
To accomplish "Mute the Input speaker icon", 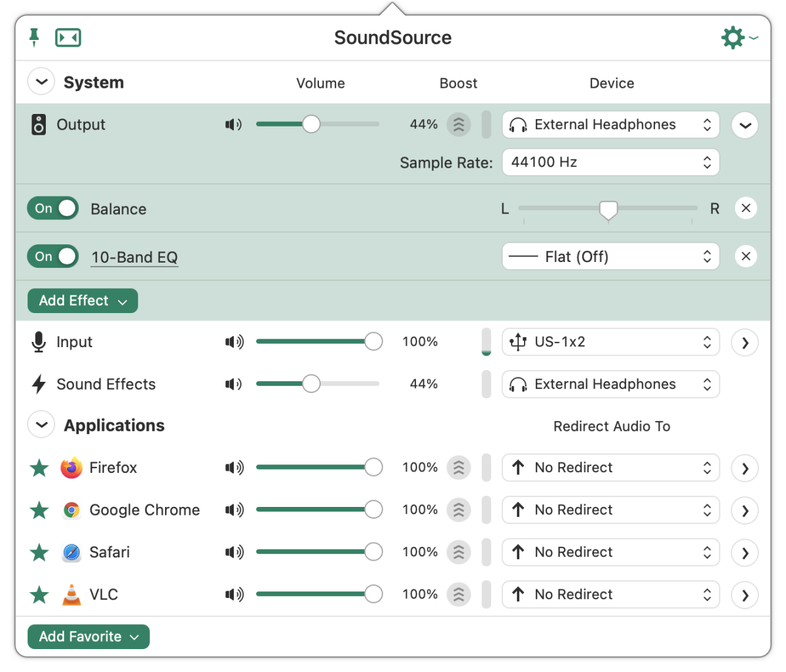I will tap(234, 342).
